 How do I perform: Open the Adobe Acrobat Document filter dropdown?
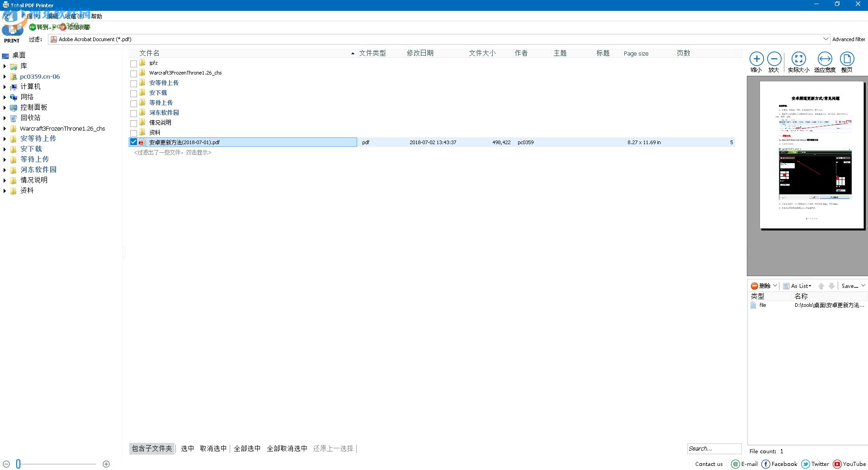click(x=826, y=39)
